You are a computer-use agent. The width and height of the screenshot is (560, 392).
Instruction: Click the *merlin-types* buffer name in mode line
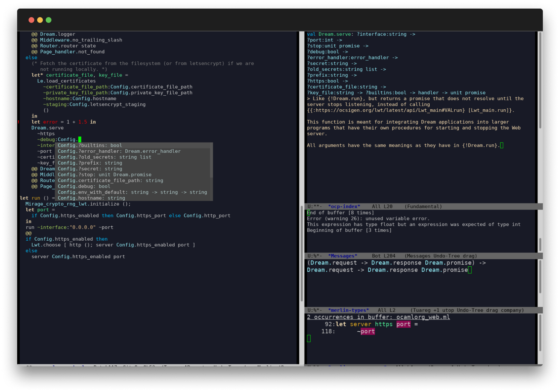[x=349, y=310]
